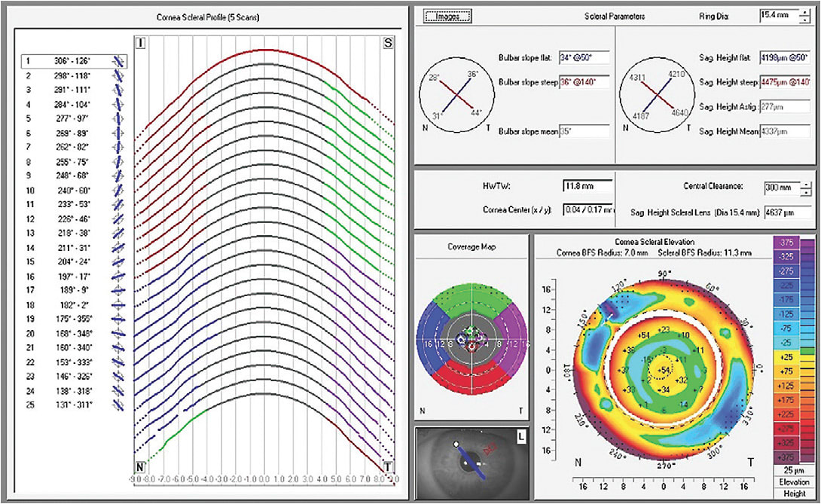Click the Bulbar slope flat value field
The height and width of the screenshot is (504, 821).
click(584, 57)
